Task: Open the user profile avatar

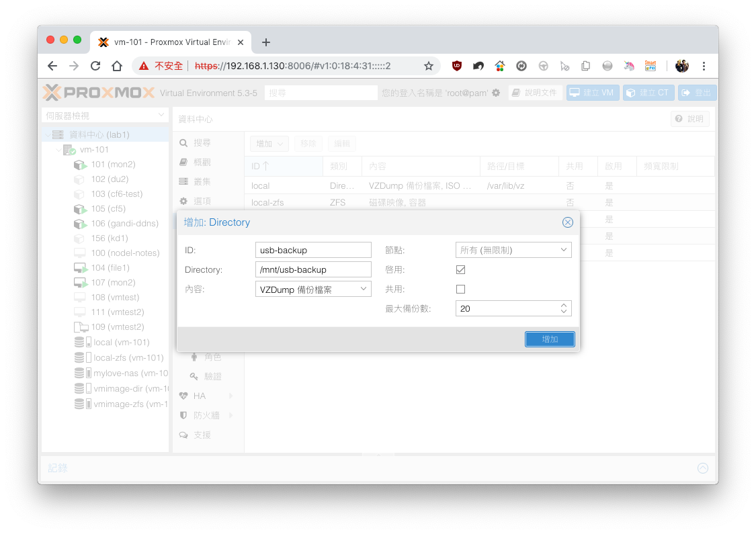Action: point(682,66)
